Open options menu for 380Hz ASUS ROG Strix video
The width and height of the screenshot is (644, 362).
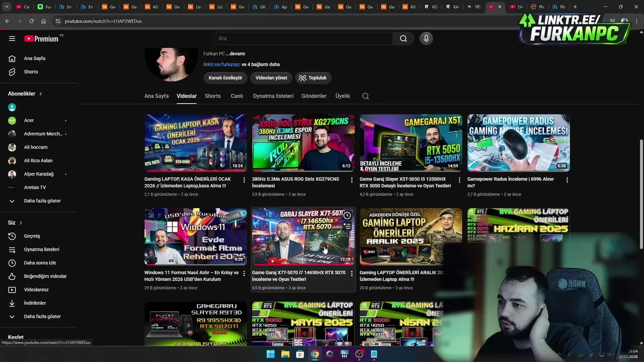(352, 180)
